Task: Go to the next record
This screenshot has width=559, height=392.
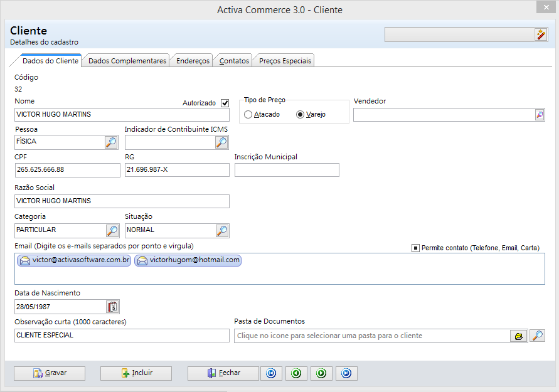Action: [321, 373]
